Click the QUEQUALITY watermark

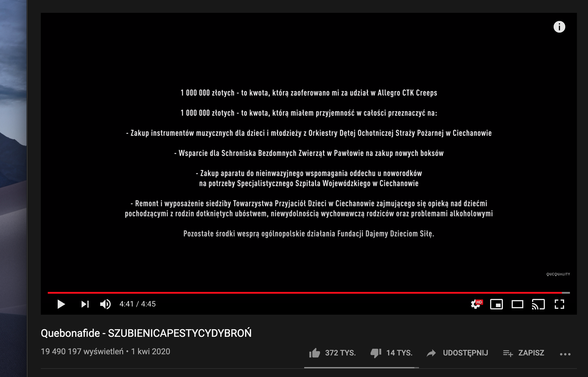[x=558, y=274]
